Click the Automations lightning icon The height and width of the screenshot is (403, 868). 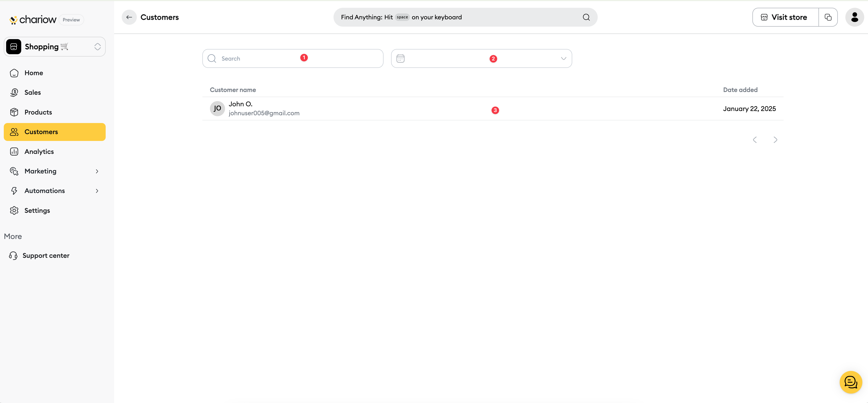(x=14, y=191)
